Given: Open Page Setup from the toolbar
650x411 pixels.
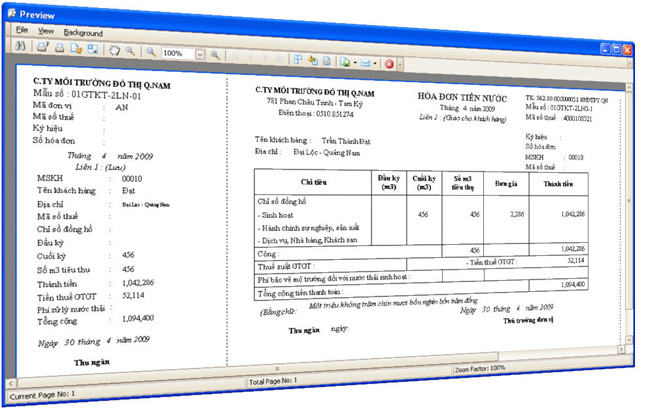Looking at the screenshot, I should [x=76, y=48].
